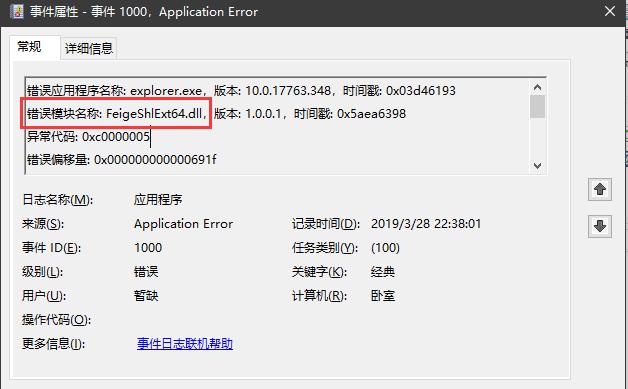This screenshot has width=628, height=389.
Task: Go to previous event with up arrow button
Action: click(600, 189)
